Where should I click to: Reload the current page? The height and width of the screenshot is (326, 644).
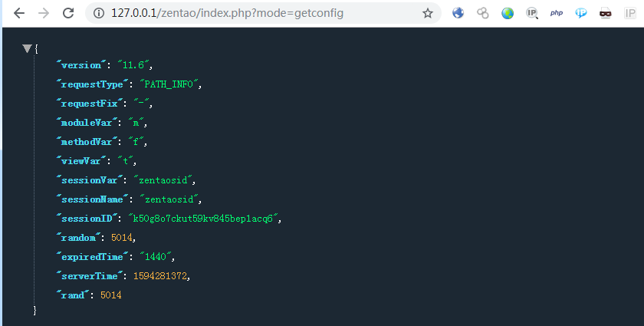pos(68,13)
